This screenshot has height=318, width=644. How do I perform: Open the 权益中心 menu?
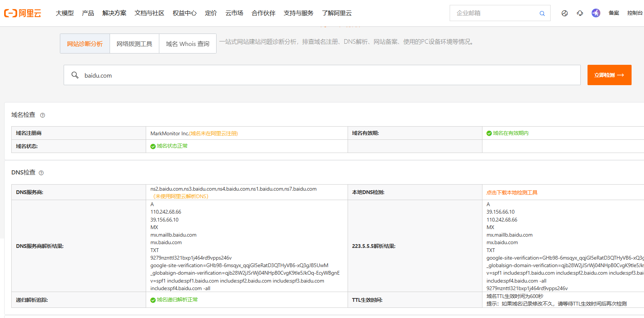pos(185,13)
